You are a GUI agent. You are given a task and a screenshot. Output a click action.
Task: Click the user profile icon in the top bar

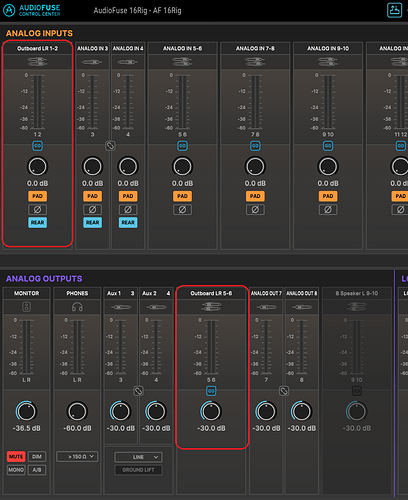coord(394,10)
